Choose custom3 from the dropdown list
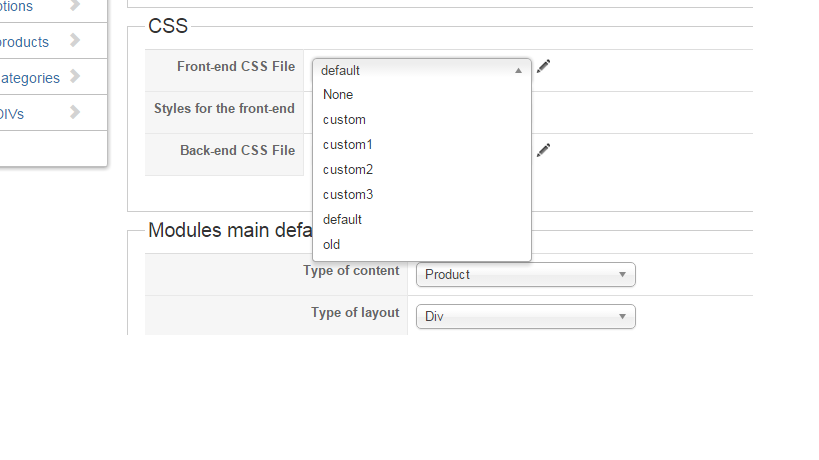 [x=348, y=195]
